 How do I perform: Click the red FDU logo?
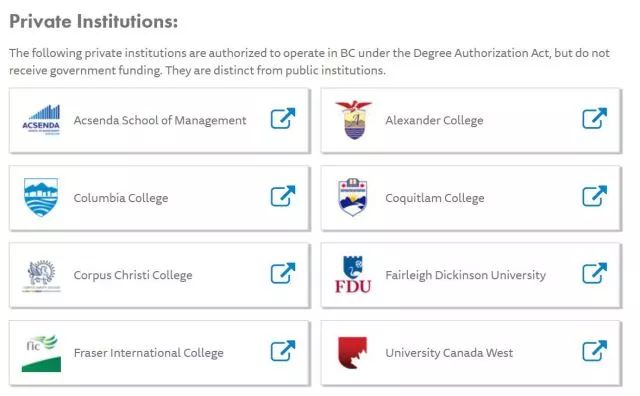(353, 274)
